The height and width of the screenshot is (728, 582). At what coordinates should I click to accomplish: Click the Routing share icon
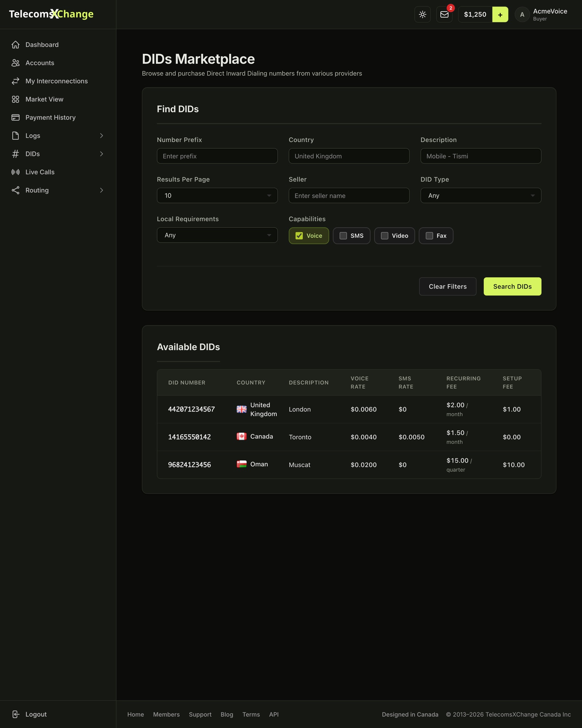(x=15, y=190)
